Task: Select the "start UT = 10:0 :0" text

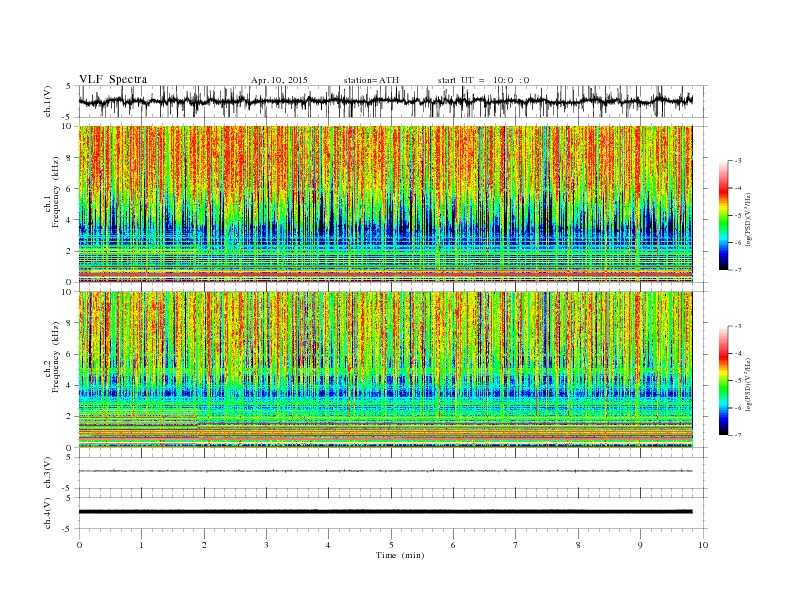Action: point(483,80)
